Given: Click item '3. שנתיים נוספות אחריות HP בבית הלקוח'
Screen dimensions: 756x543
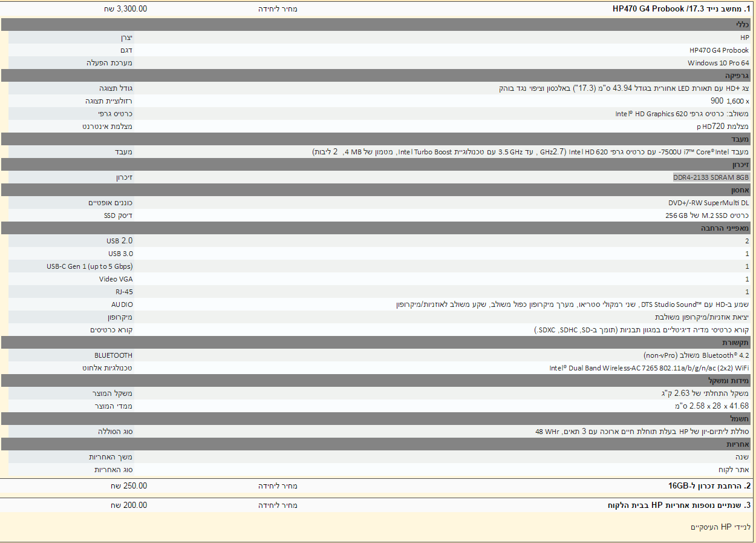Looking at the screenshot, I should coord(679,505).
